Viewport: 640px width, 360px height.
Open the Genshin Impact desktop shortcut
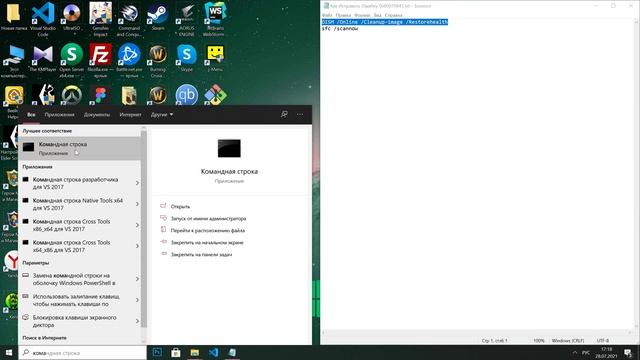100,17
